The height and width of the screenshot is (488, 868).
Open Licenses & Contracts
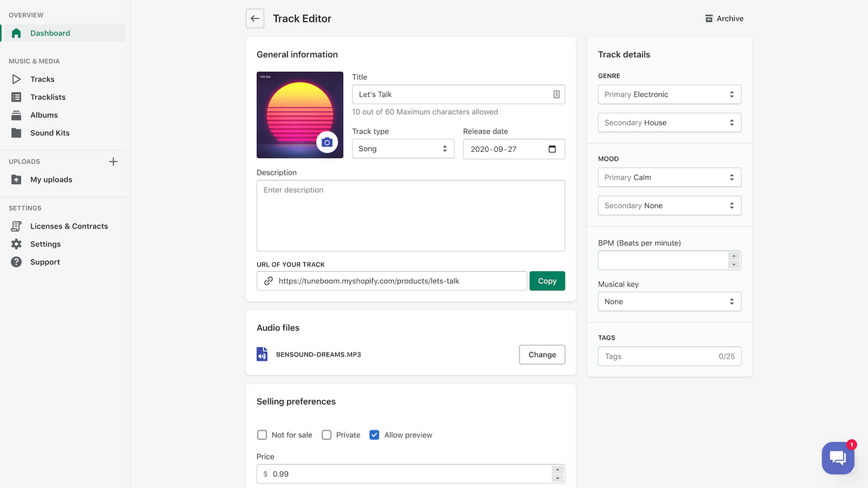68,226
